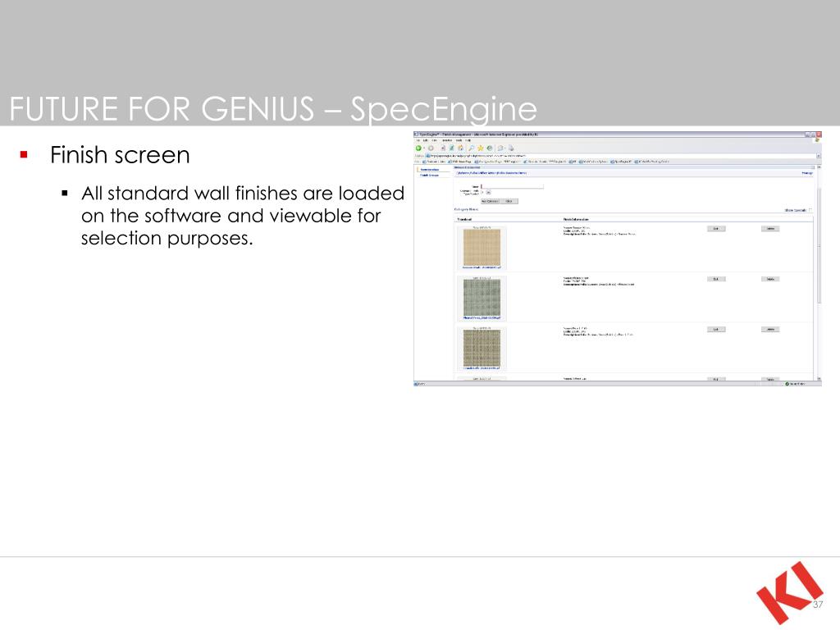Click the Forward arrow in the browser toolbar

431,148
